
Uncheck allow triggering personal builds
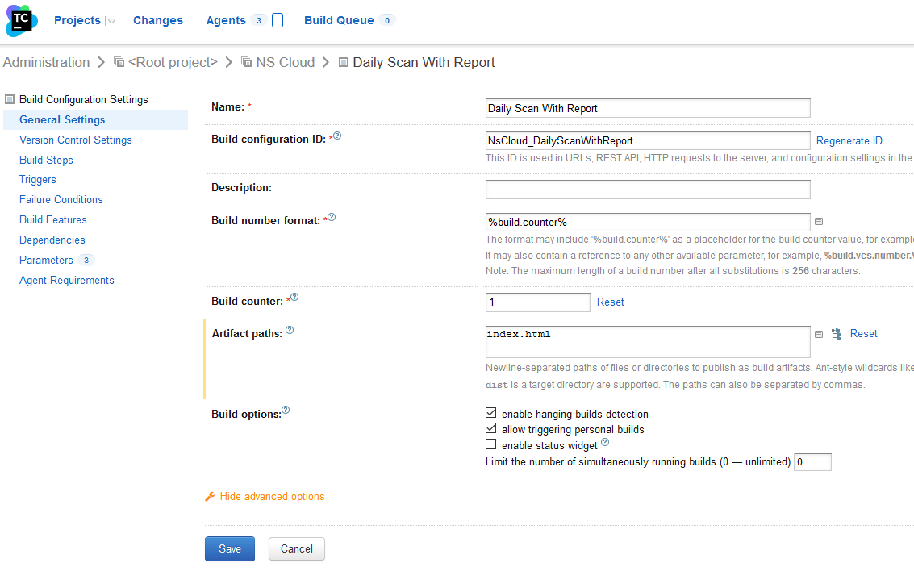tap(490, 428)
